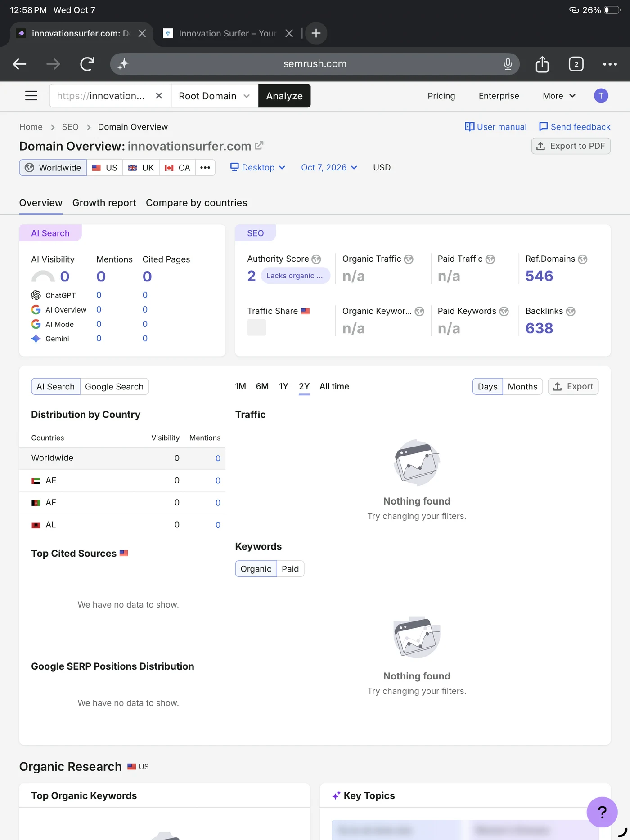Screen dimensions: 630x840
Task: Open the Semrush hamburger menu
Action: [31, 96]
